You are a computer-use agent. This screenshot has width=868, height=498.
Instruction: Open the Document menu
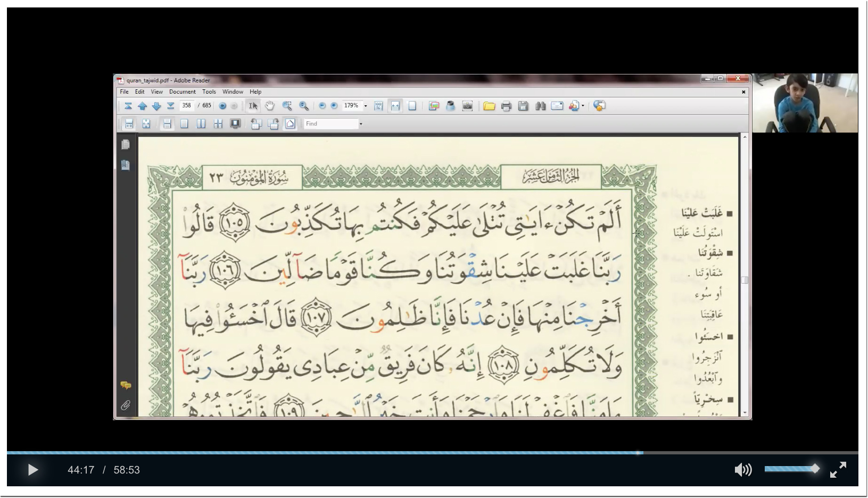coord(182,92)
